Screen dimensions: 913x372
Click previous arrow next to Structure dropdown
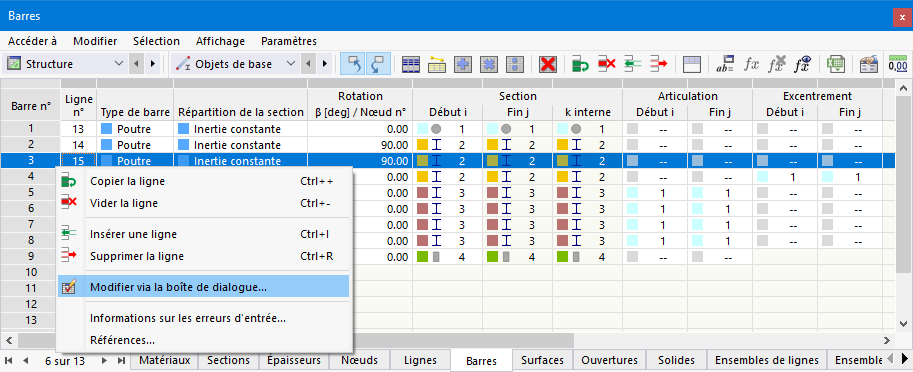pos(136,64)
